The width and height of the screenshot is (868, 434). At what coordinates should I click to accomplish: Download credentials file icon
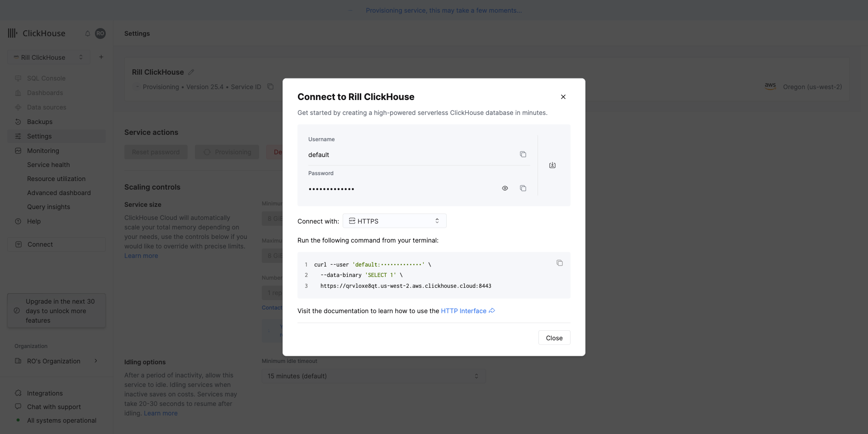click(552, 165)
